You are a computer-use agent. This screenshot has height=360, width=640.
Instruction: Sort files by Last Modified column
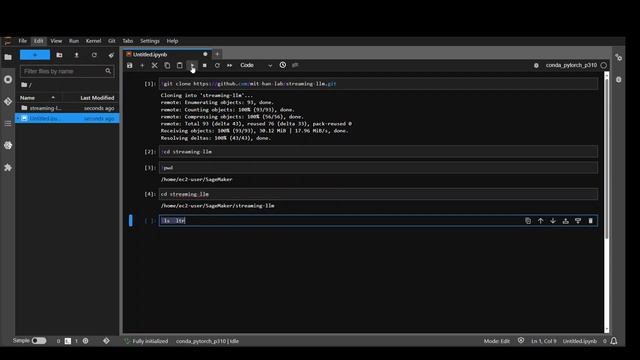point(97,98)
